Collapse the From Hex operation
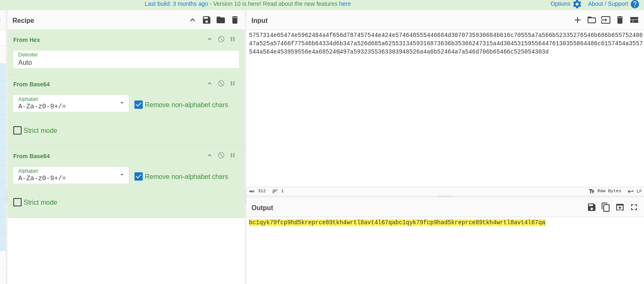Screen dimensions: 644x284 click(210, 39)
